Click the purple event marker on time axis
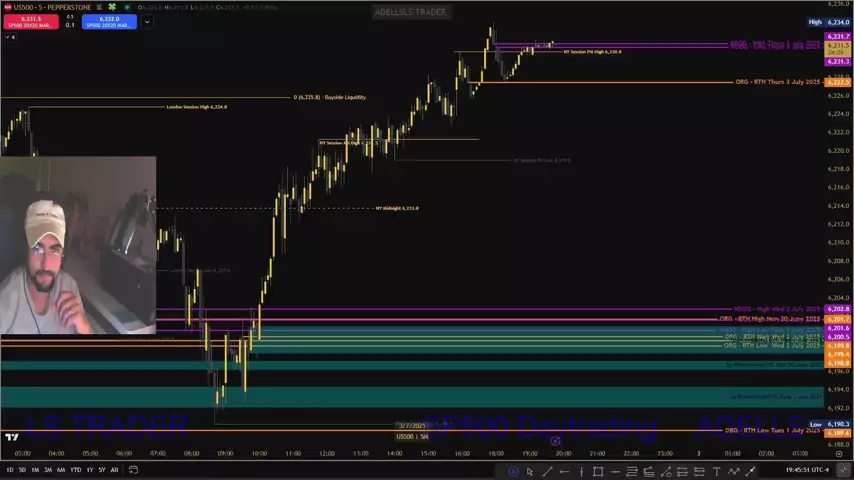This screenshot has height=480, width=854. (555, 441)
